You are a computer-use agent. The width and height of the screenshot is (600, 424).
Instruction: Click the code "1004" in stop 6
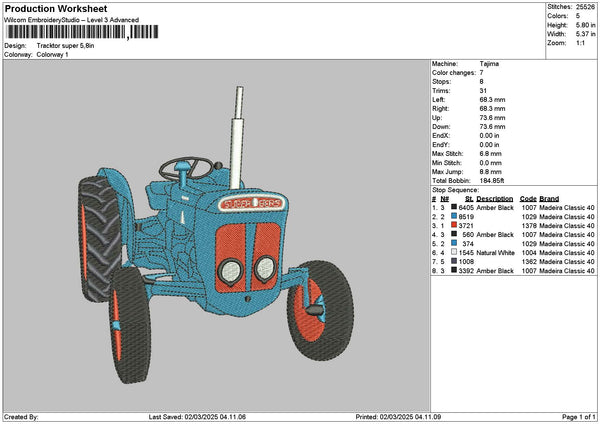529,253
